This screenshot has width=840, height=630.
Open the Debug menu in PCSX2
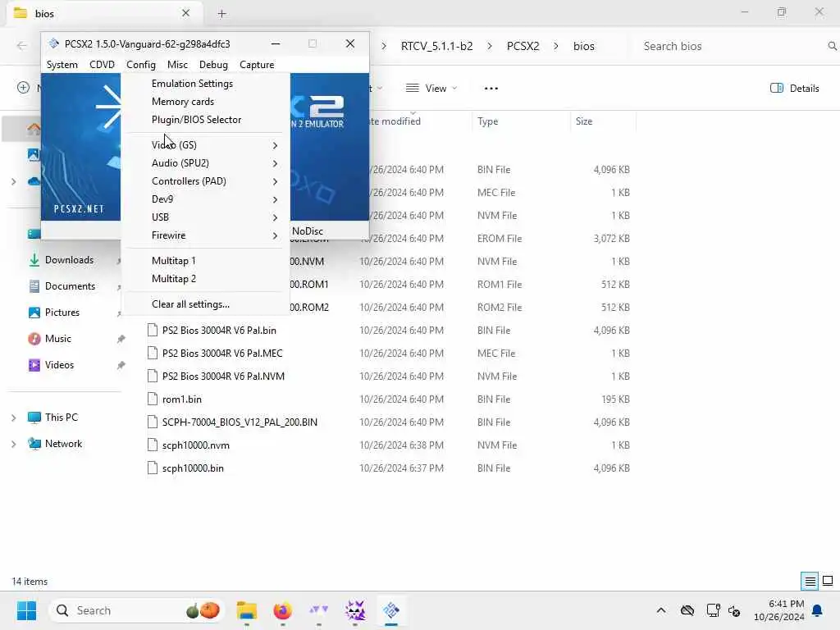coord(213,65)
